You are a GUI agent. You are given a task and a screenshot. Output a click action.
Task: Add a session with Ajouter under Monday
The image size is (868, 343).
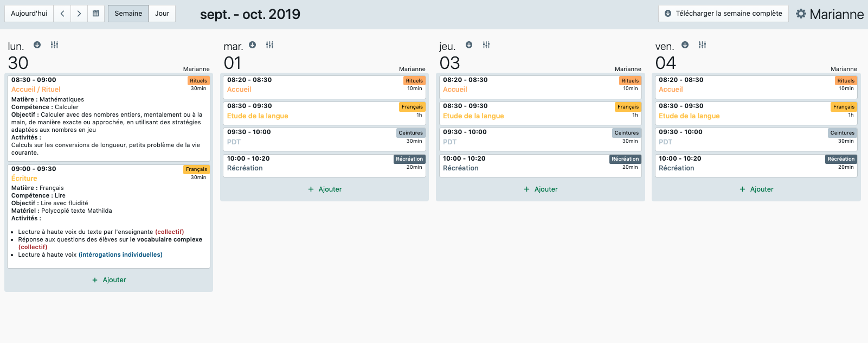coord(109,280)
